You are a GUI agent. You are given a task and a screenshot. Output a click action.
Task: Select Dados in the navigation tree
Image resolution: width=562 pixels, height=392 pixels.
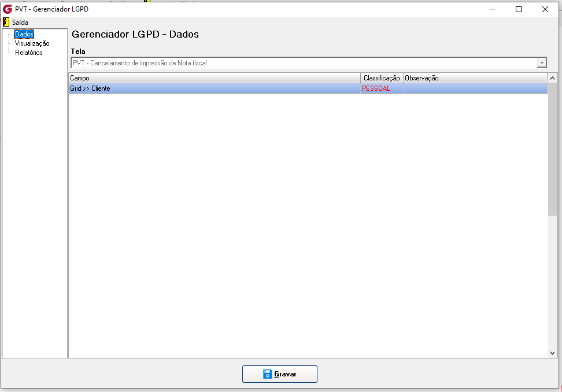coord(24,34)
